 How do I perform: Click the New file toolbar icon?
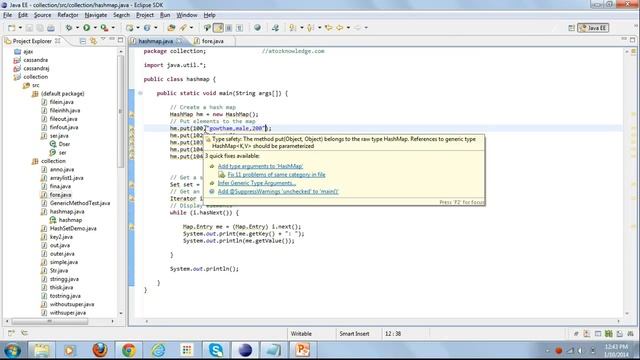point(12,28)
